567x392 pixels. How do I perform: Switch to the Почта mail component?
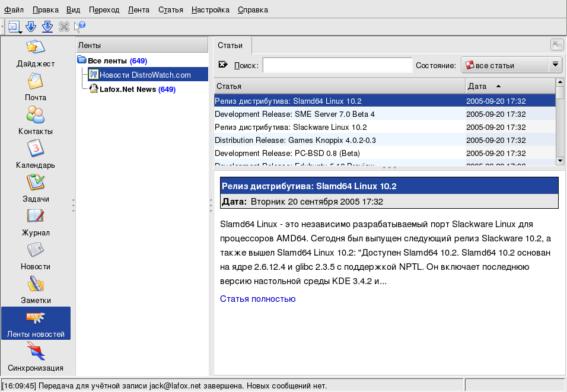(36, 88)
